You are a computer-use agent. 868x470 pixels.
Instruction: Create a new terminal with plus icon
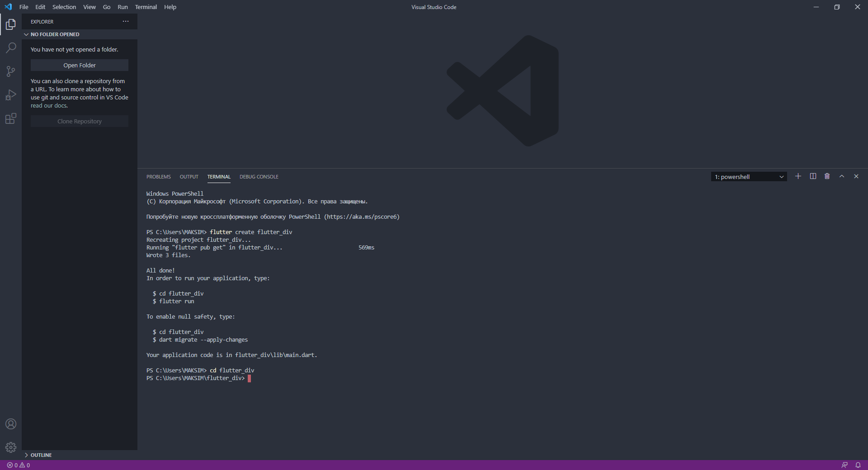tap(798, 176)
